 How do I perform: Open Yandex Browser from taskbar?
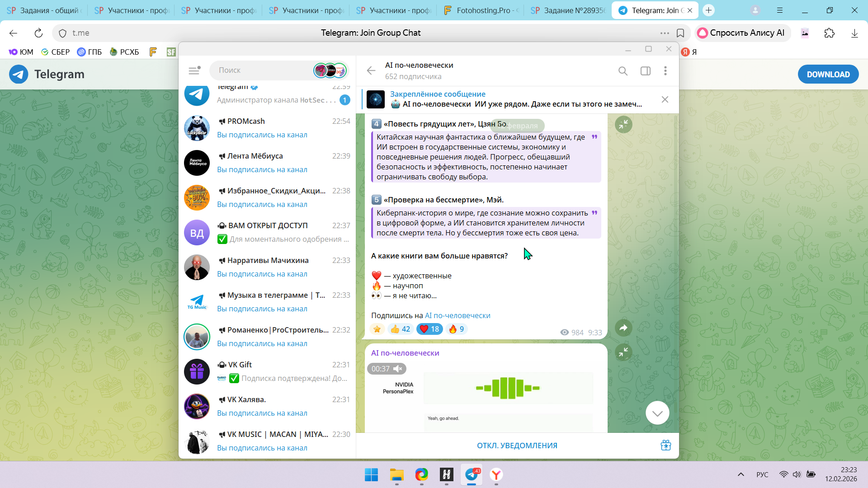tap(496, 475)
